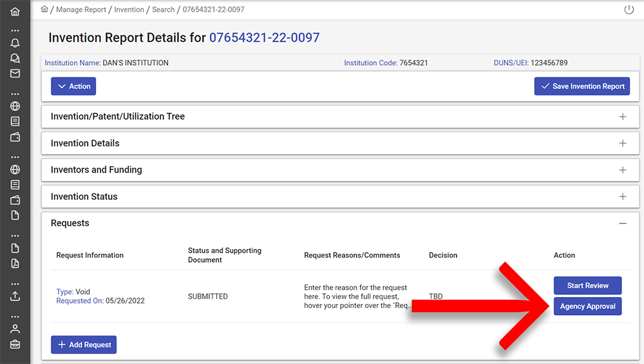The height and width of the screenshot is (364, 644).
Task: Open the Action dropdown button
Action: coord(73,86)
